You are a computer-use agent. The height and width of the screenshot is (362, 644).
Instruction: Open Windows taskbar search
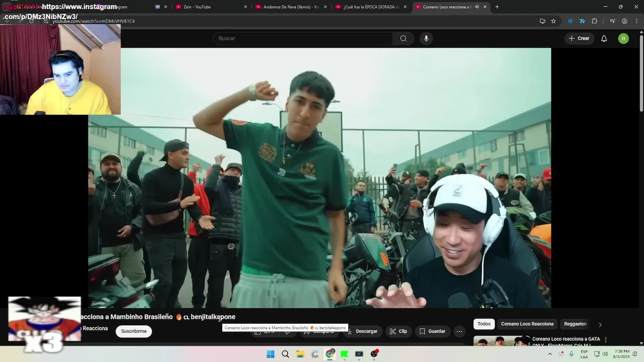tap(285, 354)
